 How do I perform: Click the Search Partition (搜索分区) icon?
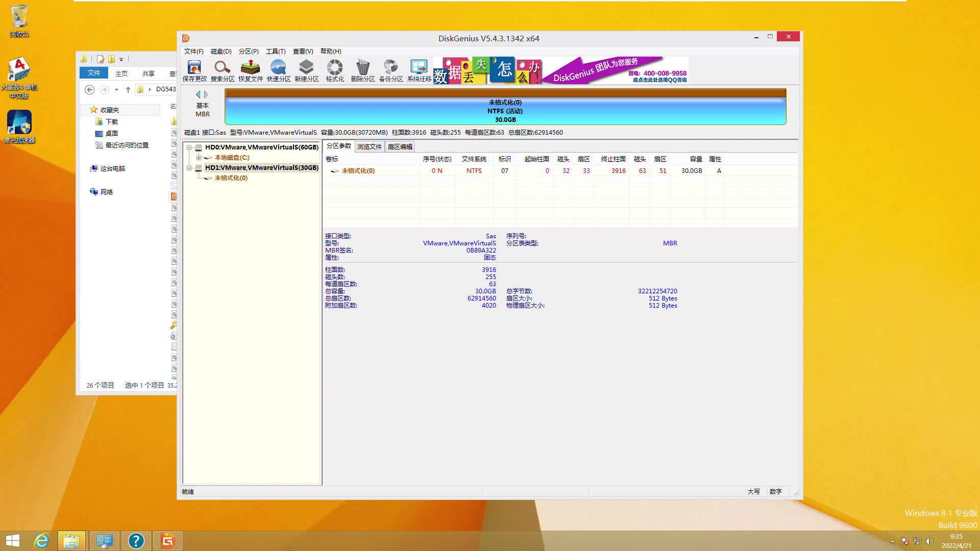click(223, 71)
